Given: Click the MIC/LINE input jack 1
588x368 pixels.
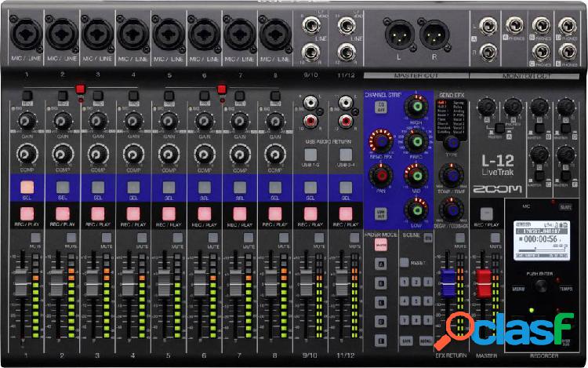Looking at the screenshot, I should click(x=26, y=35).
